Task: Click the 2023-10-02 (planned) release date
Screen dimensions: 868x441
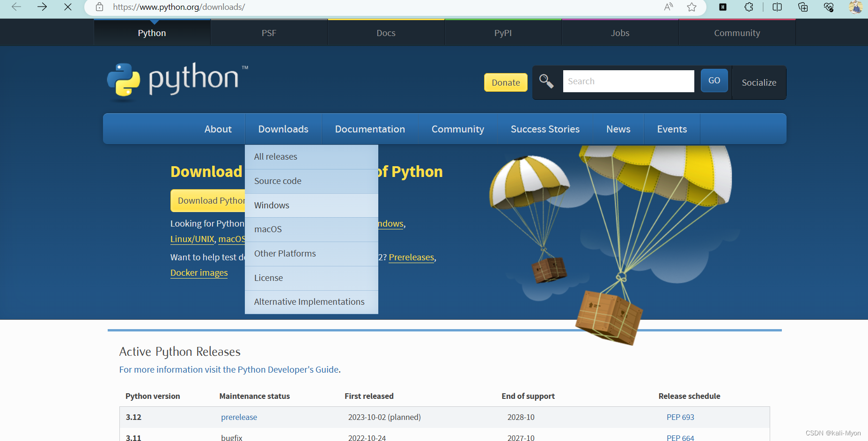Action: click(384, 417)
